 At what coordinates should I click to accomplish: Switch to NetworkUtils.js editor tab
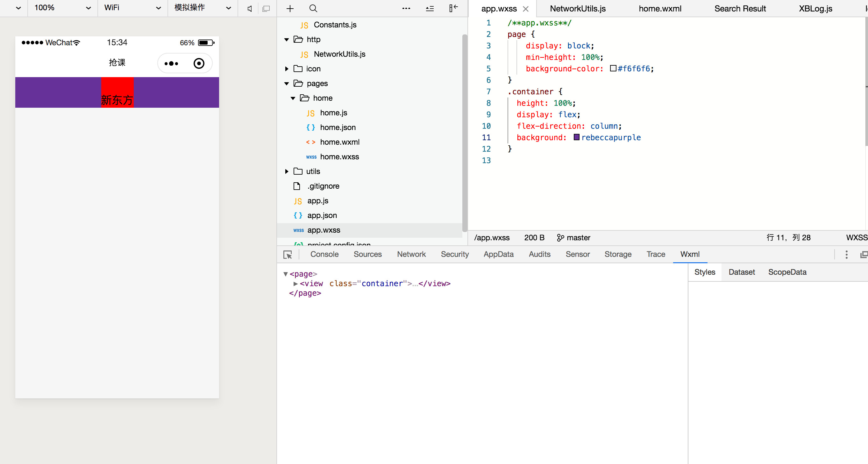click(x=578, y=9)
